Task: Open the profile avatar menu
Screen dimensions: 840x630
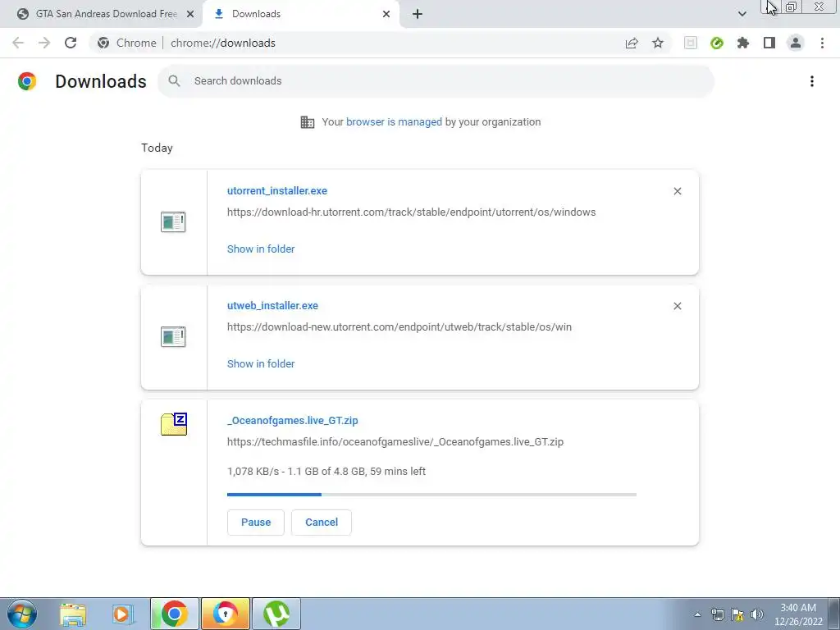Action: click(x=796, y=43)
